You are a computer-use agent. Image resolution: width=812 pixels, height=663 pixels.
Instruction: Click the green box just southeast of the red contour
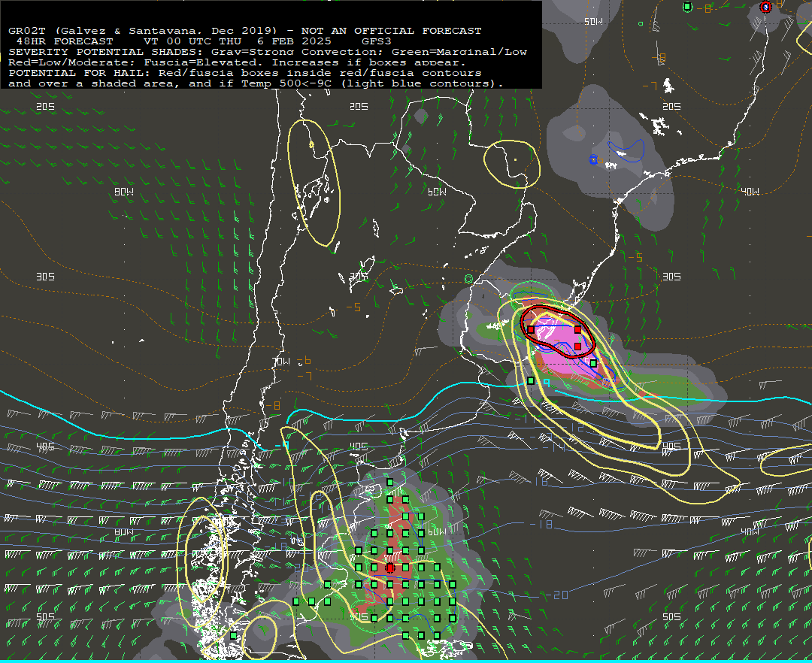coord(593,363)
